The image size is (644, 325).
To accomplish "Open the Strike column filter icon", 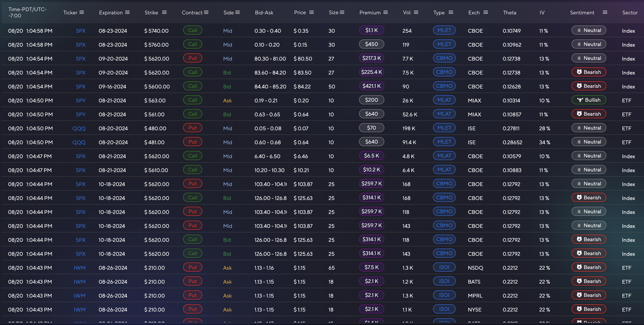I will pyautogui.click(x=165, y=12).
